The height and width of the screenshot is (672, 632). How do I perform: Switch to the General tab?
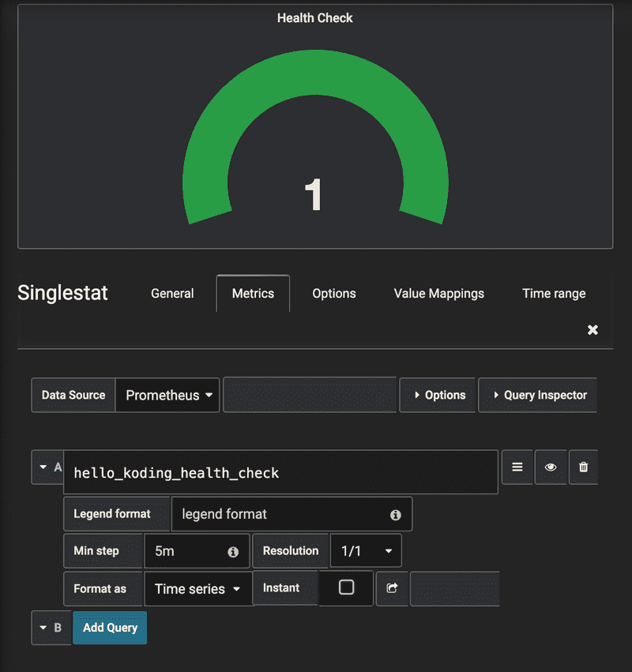click(x=172, y=294)
